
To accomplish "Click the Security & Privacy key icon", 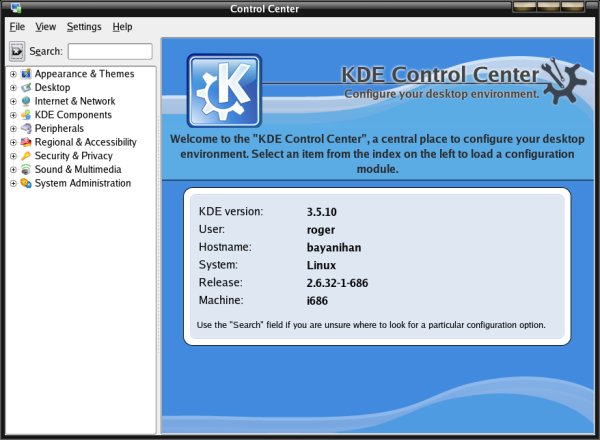I will (x=26, y=156).
